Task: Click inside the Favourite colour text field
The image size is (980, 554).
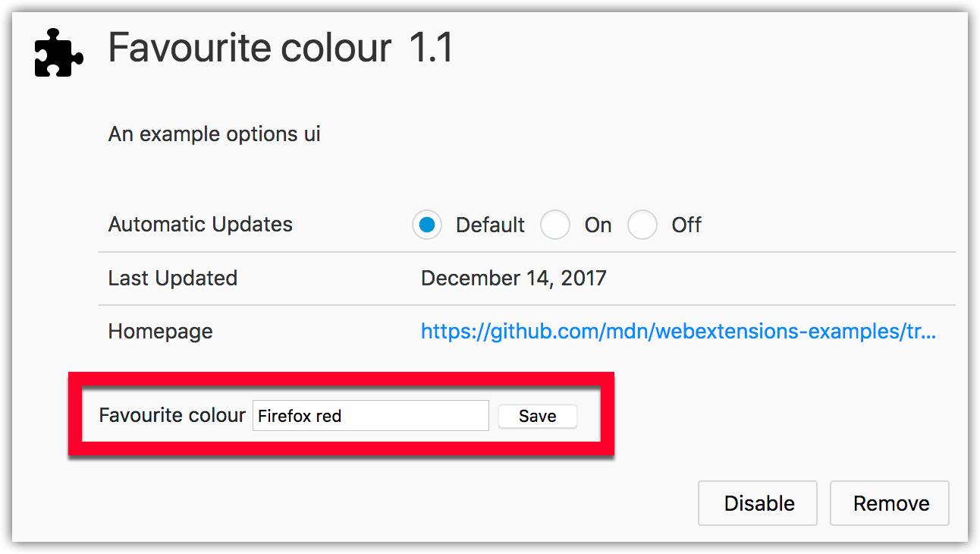Action: tap(370, 415)
